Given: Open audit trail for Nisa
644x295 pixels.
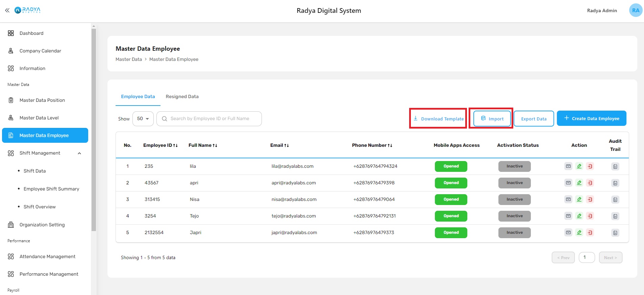Looking at the screenshot, I should click(x=615, y=200).
